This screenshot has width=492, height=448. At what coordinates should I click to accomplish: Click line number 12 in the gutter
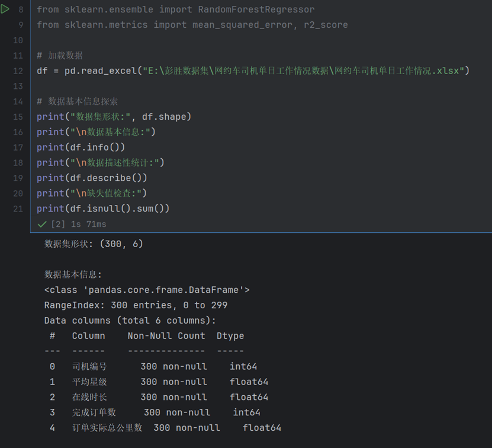[x=18, y=71]
